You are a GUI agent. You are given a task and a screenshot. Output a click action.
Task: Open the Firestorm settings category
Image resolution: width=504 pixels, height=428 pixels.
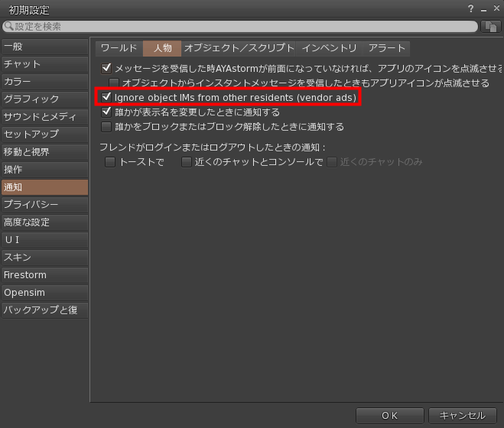44,275
